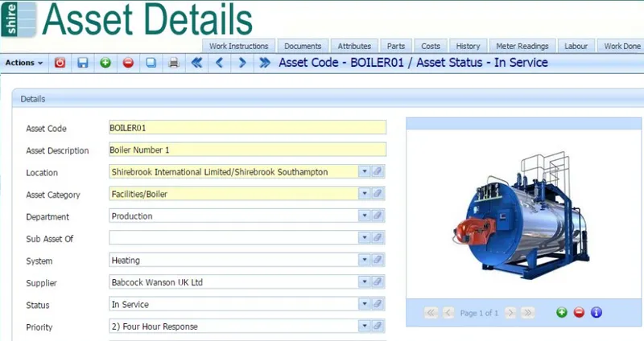644x341 pixels.
Task: Save the asset with the floppy disk icon
Action: [x=83, y=63]
